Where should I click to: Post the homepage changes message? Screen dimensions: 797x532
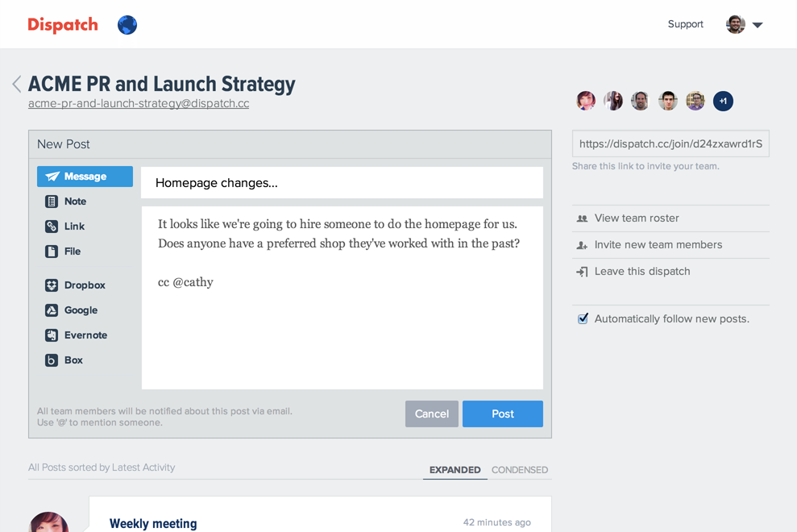pyautogui.click(x=502, y=414)
